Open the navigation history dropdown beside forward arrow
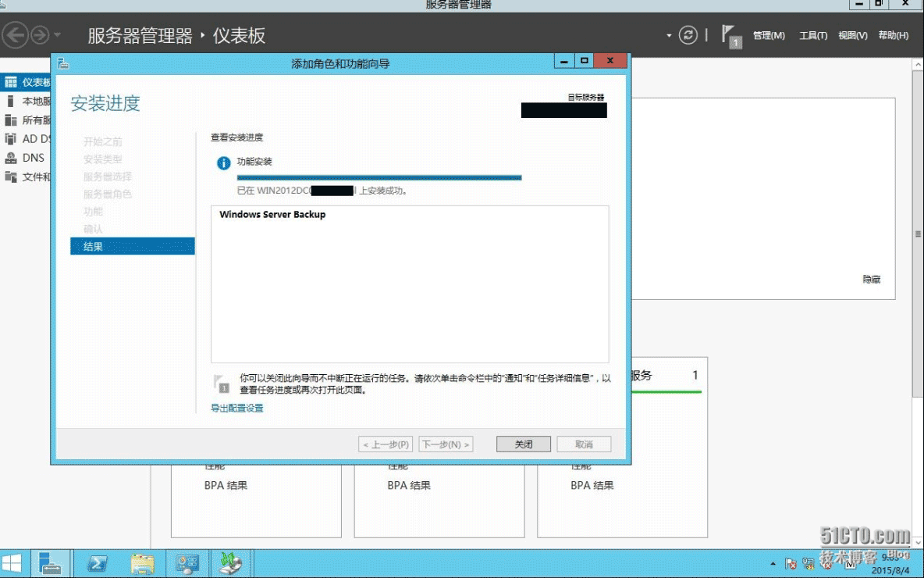The height and width of the screenshot is (578, 924). [57, 35]
